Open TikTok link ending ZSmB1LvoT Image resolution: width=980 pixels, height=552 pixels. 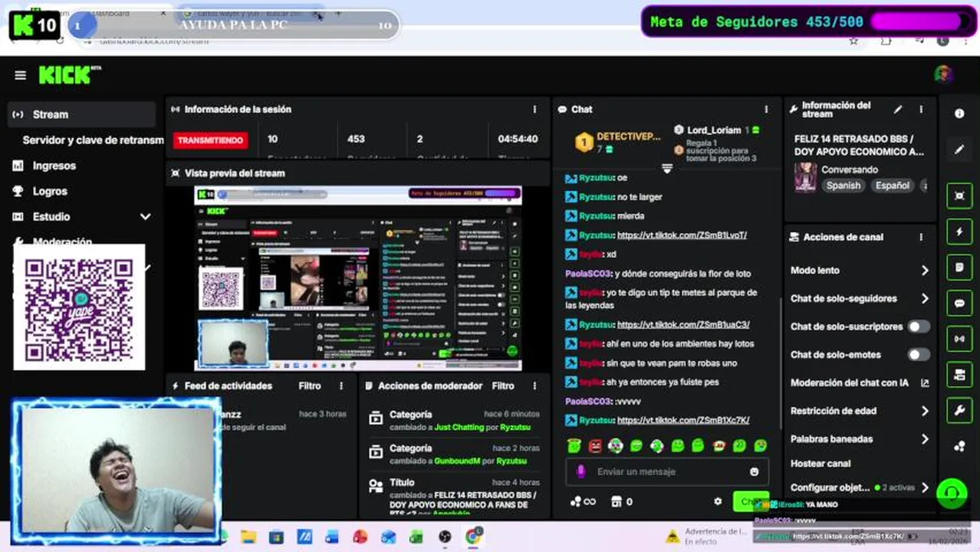[x=682, y=235]
